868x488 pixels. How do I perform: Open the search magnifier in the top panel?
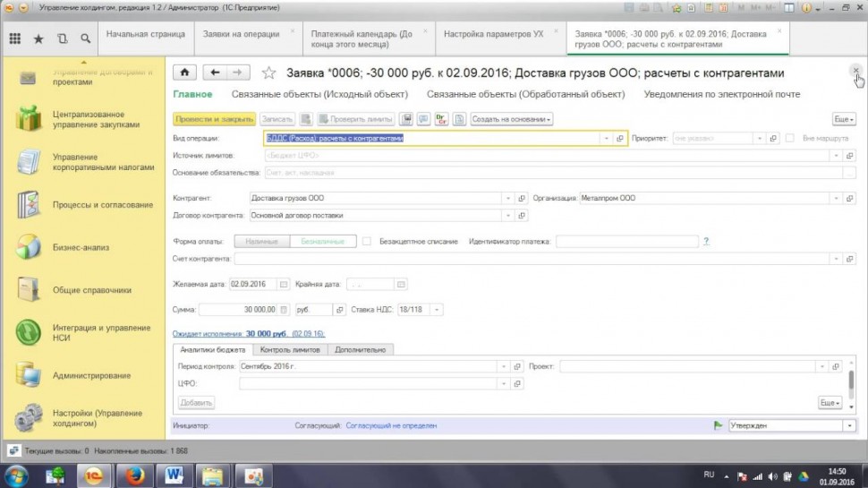(x=85, y=39)
